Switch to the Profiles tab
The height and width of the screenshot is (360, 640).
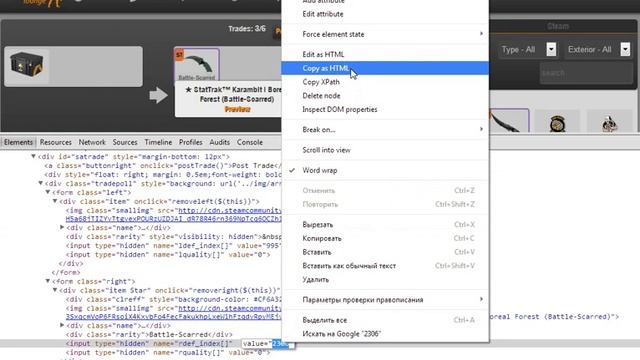[190, 142]
